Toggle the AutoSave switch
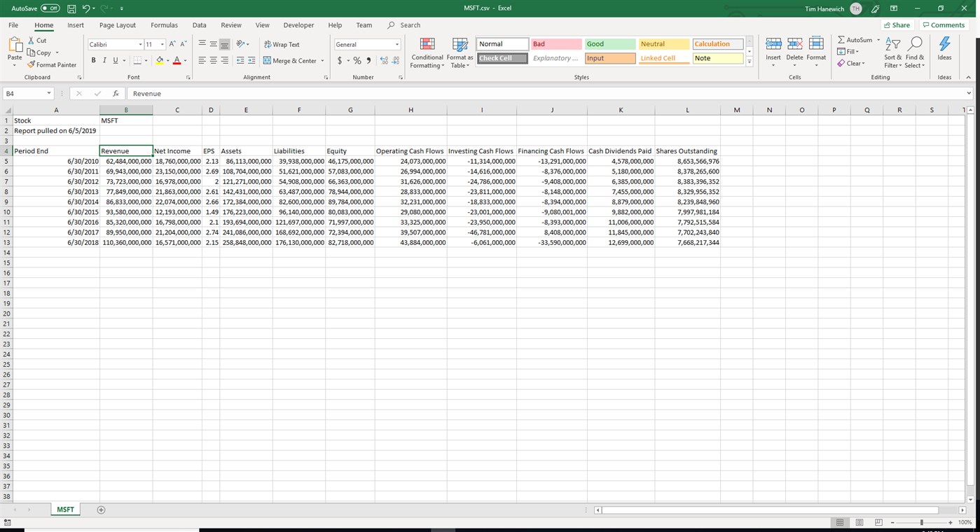The width and height of the screenshot is (980, 532). 50,8
